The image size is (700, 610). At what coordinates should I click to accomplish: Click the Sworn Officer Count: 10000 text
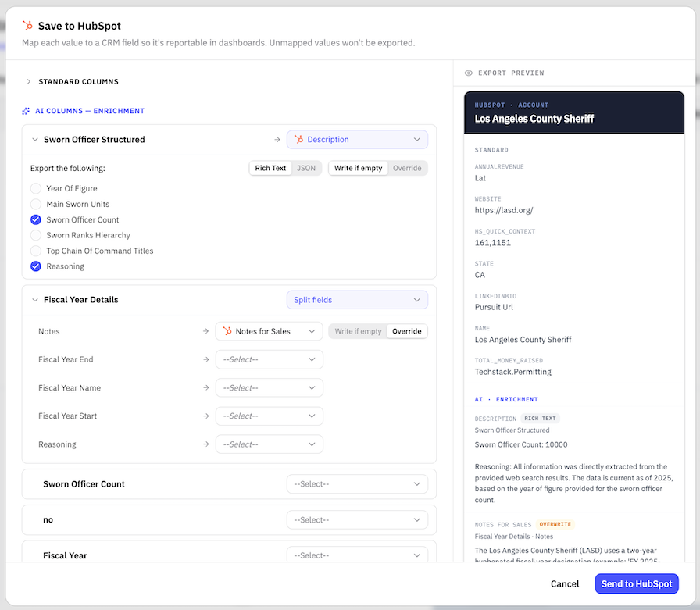(x=521, y=444)
